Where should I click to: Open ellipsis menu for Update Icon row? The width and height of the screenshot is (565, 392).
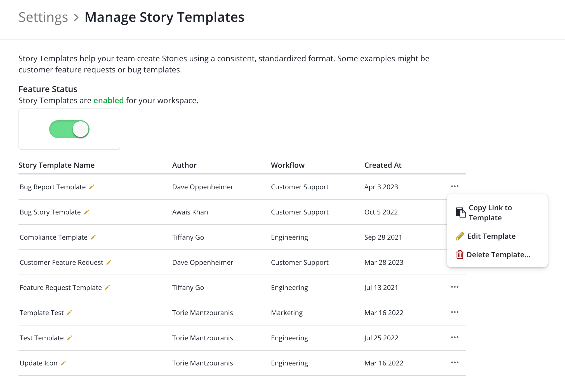[455, 363]
